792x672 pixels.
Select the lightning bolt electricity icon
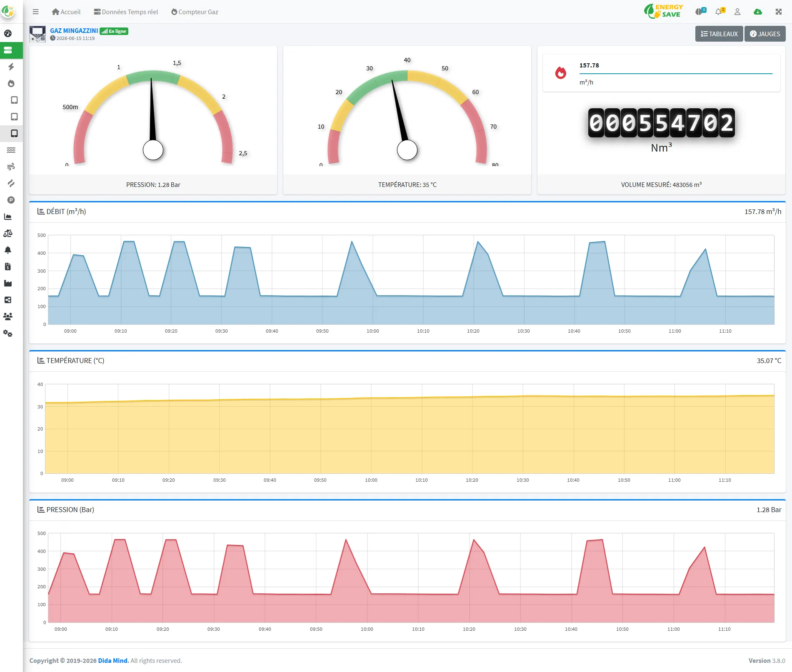tap(11, 67)
